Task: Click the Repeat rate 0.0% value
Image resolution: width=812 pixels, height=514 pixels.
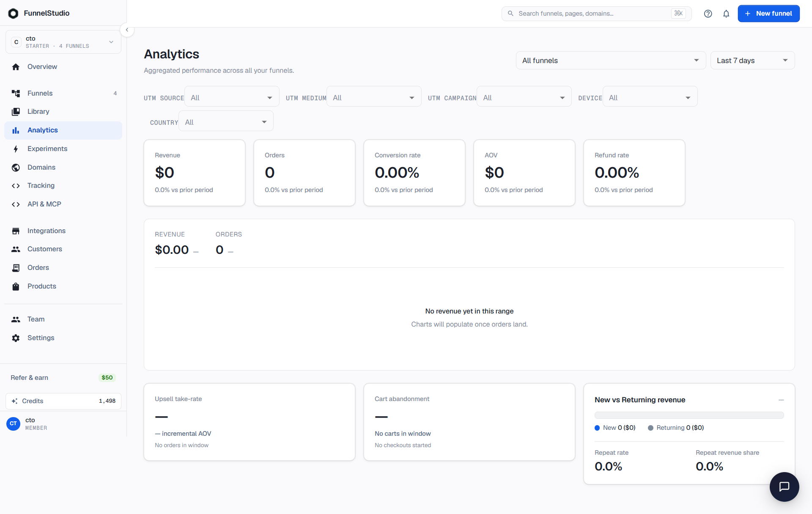Action: click(x=608, y=467)
